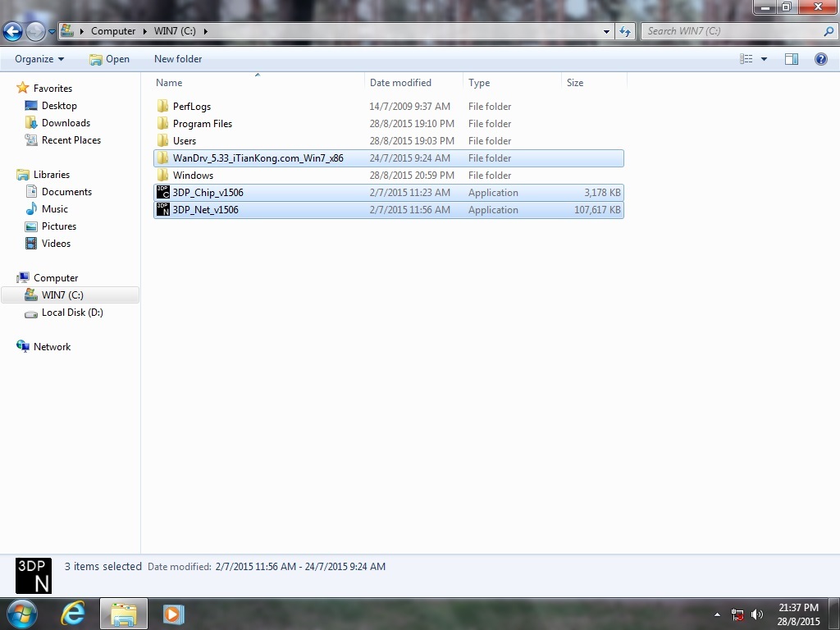This screenshot has height=630, width=840.
Task: Open the Music library
Action: (55, 209)
